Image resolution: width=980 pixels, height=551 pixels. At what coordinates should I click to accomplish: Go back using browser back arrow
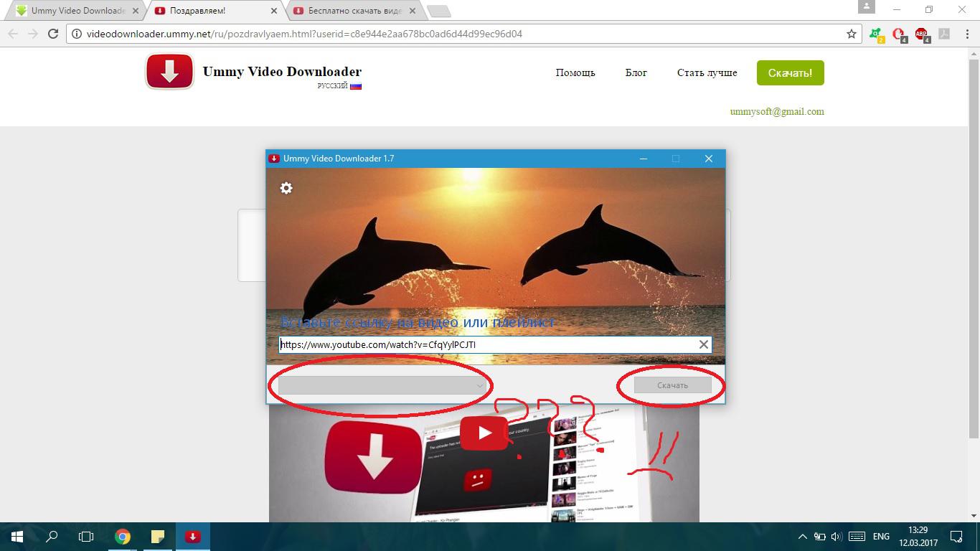coord(13,34)
